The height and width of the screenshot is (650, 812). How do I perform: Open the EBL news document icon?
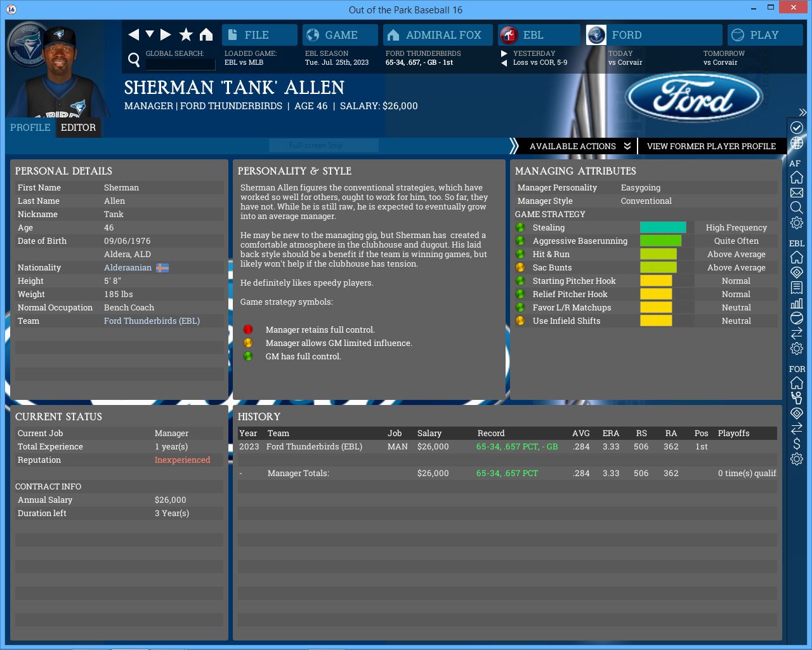pyautogui.click(x=797, y=288)
